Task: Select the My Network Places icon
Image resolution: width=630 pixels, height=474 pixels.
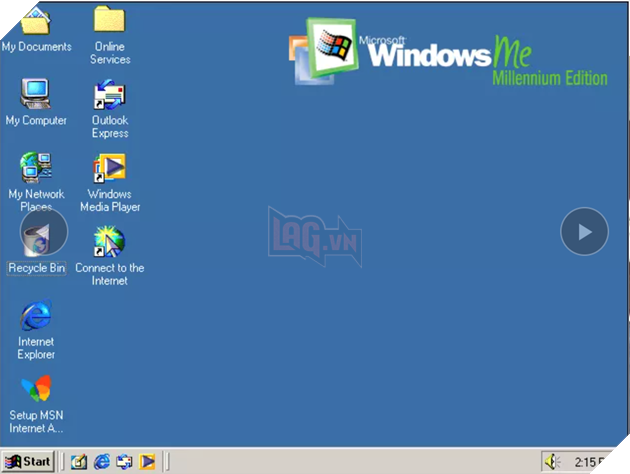Action: [36, 167]
